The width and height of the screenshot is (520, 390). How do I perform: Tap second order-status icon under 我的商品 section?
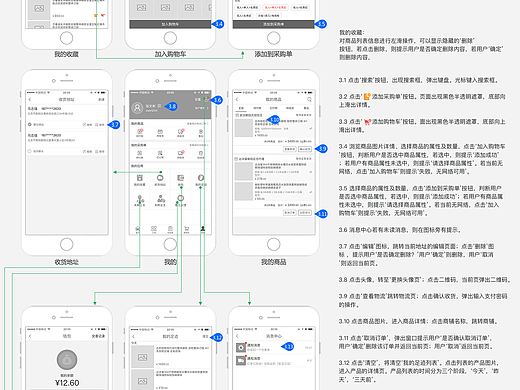point(160,133)
